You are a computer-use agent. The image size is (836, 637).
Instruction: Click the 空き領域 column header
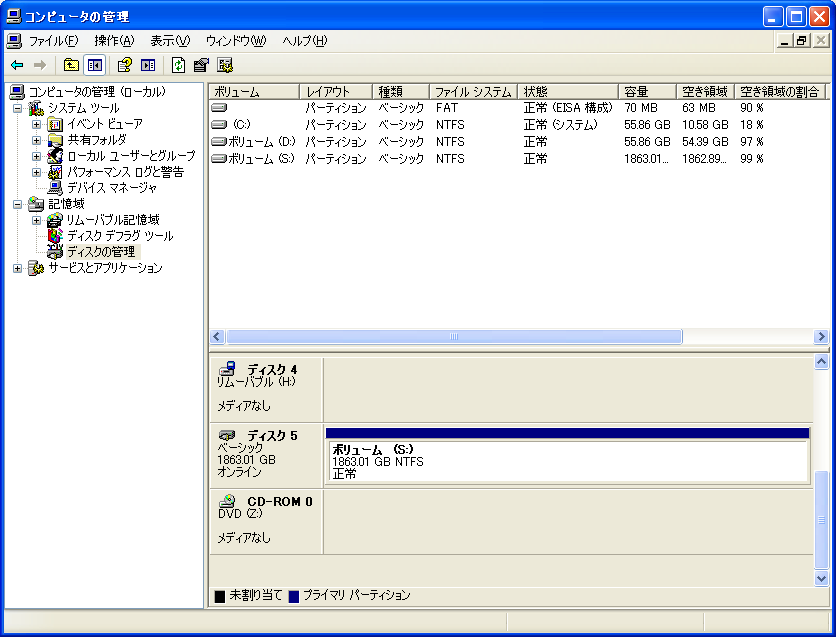click(705, 92)
